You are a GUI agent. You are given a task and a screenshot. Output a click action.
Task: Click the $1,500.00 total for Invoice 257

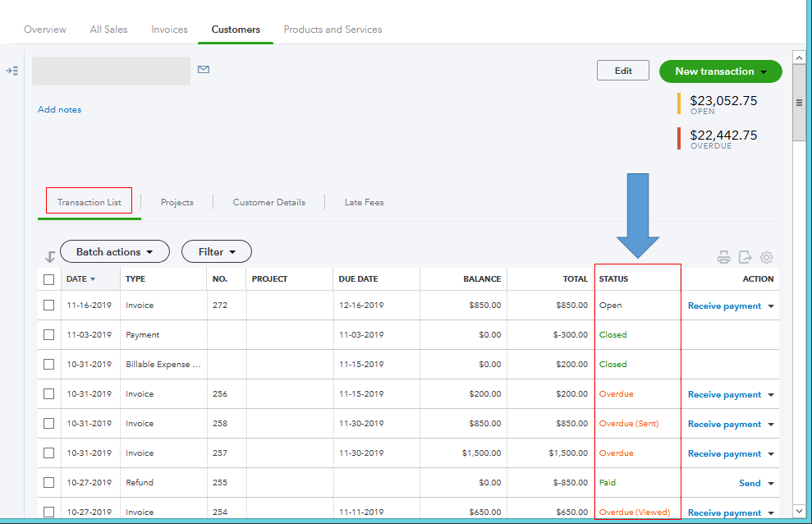(x=568, y=453)
